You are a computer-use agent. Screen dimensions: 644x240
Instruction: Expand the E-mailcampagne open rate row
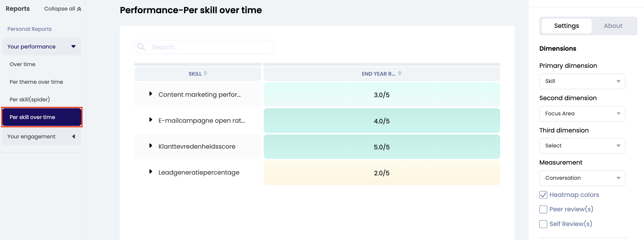[150, 120]
